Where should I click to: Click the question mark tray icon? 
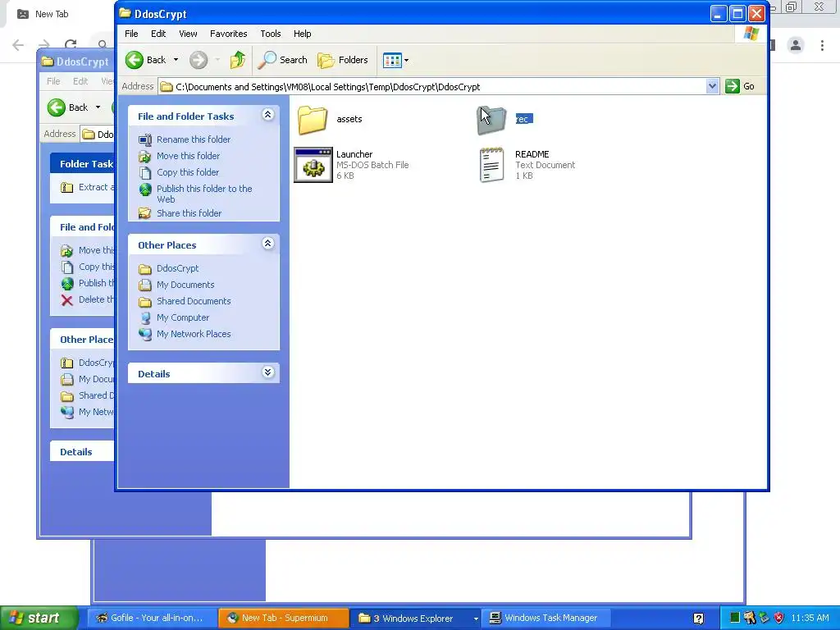click(x=699, y=619)
